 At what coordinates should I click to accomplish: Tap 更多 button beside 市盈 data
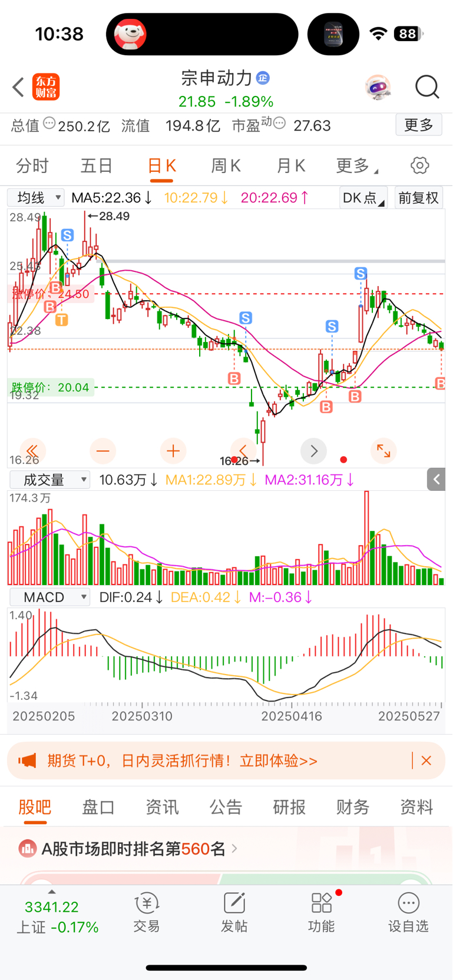(419, 125)
